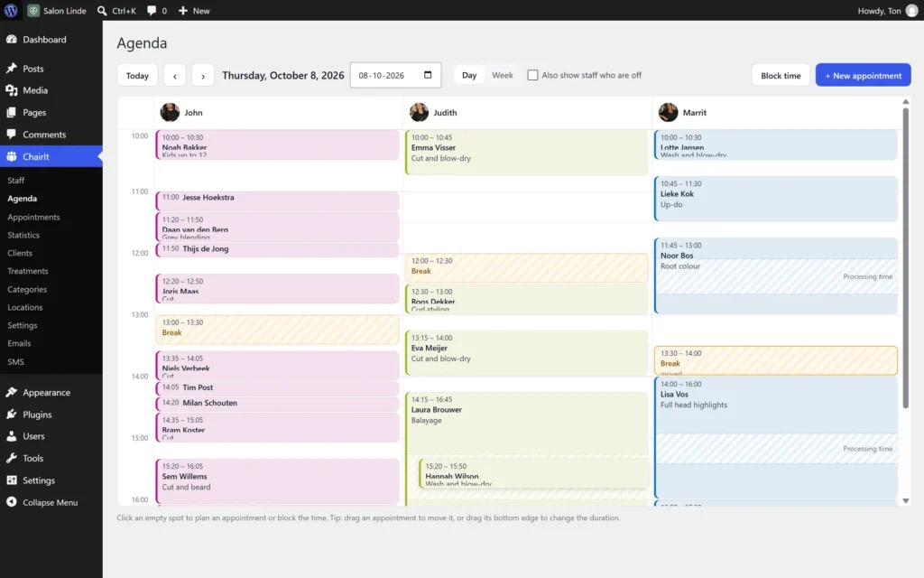Click the plus New icon in admin bar
This screenshot has height=578, width=924.
tap(182, 11)
